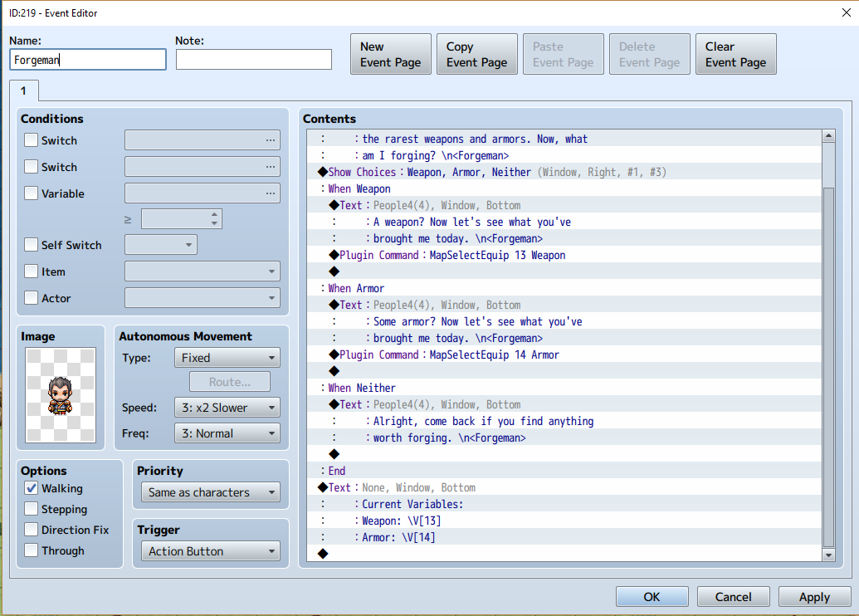Enable the Self Switch condition checkbox
This screenshot has height=616, width=859.
tap(32, 245)
